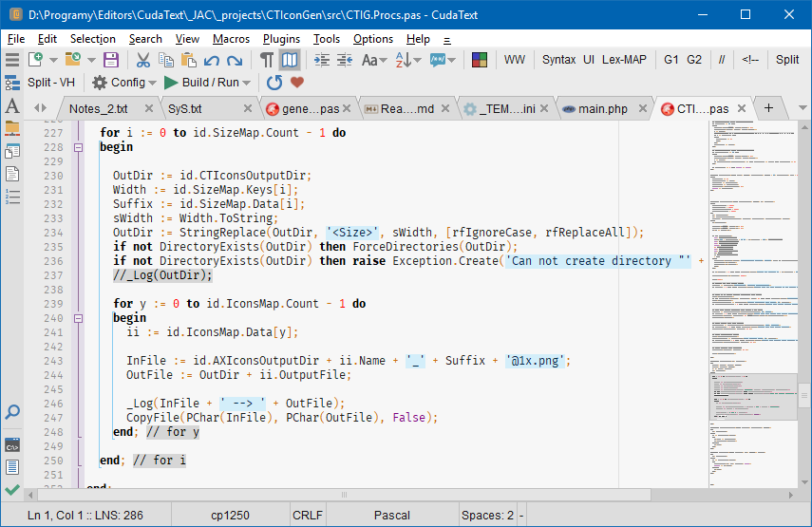Open the Plugins menu
Image resolution: width=812 pixels, height=527 pixels.
click(x=281, y=39)
